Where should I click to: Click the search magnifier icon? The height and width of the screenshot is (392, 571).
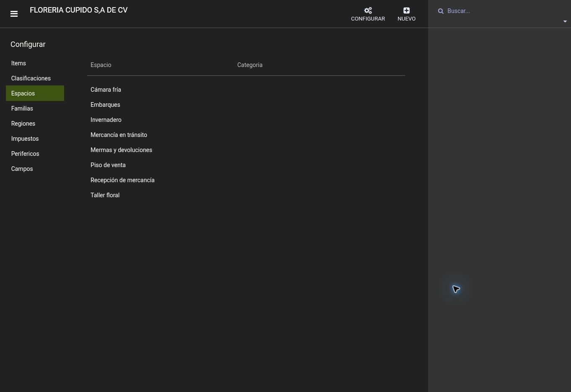coord(441,11)
